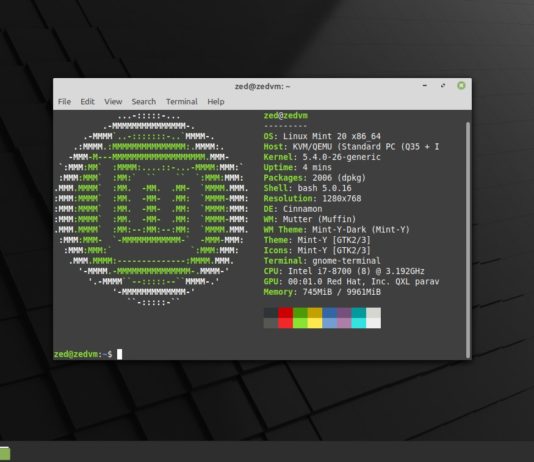534x462 pixels.
Task: Click the 'Packages: 2006 (dpkg)' line
Action: [314, 178]
